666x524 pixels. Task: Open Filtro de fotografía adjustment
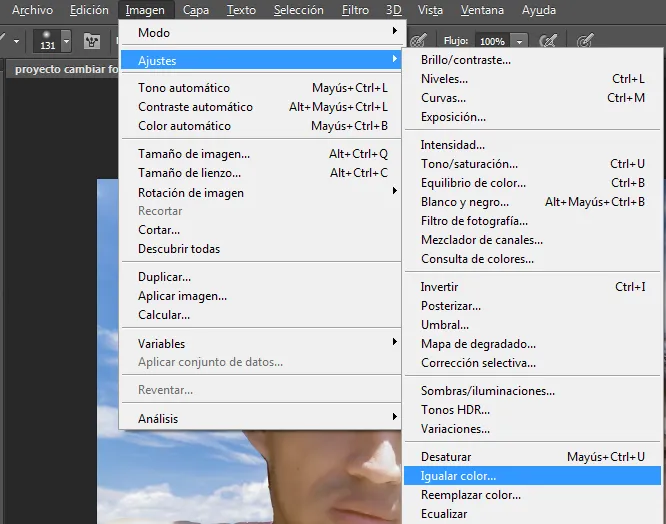pyautogui.click(x=533, y=221)
